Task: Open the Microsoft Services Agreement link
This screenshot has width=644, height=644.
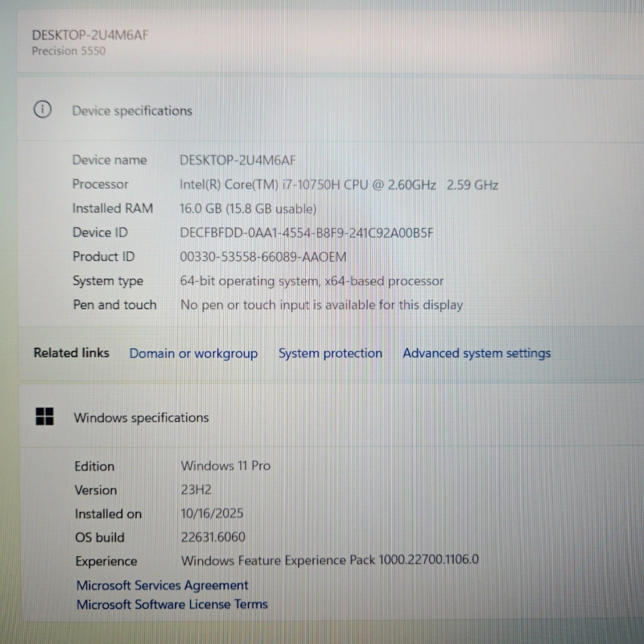Action: tap(162, 585)
